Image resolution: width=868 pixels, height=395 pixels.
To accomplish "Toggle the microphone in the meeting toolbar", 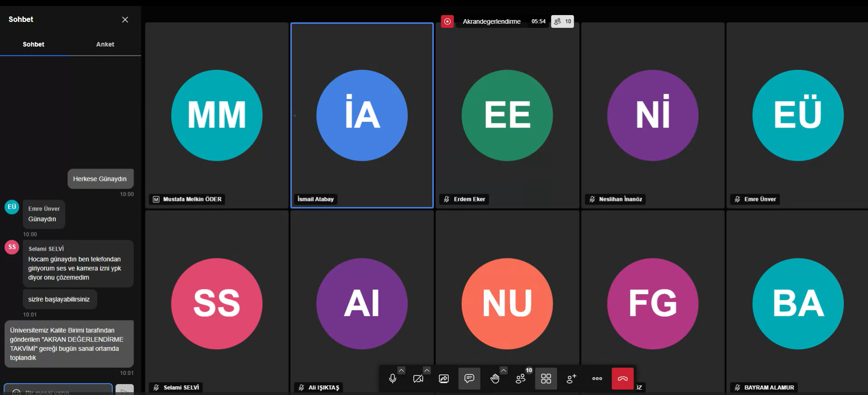I will [x=392, y=379].
